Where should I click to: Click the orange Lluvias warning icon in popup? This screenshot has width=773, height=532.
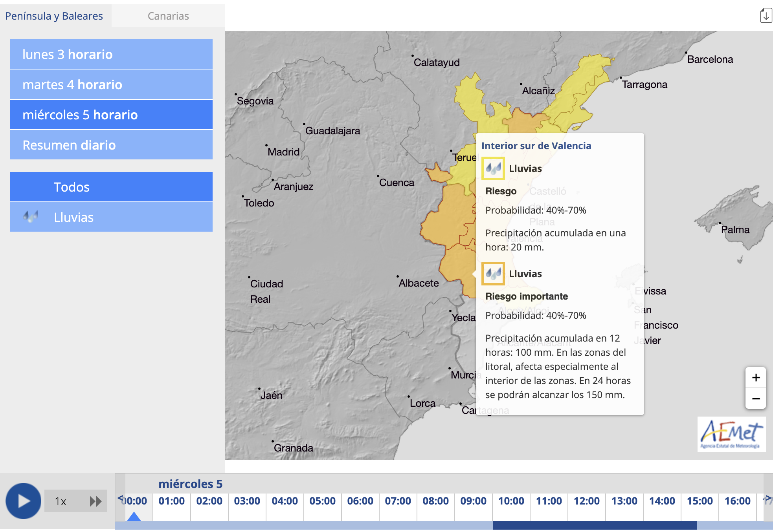[493, 273]
